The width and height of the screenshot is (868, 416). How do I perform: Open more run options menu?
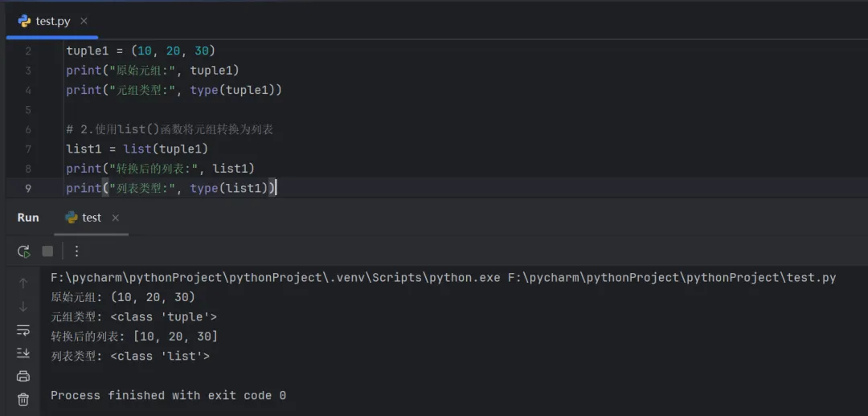click(x=76, y=251)
